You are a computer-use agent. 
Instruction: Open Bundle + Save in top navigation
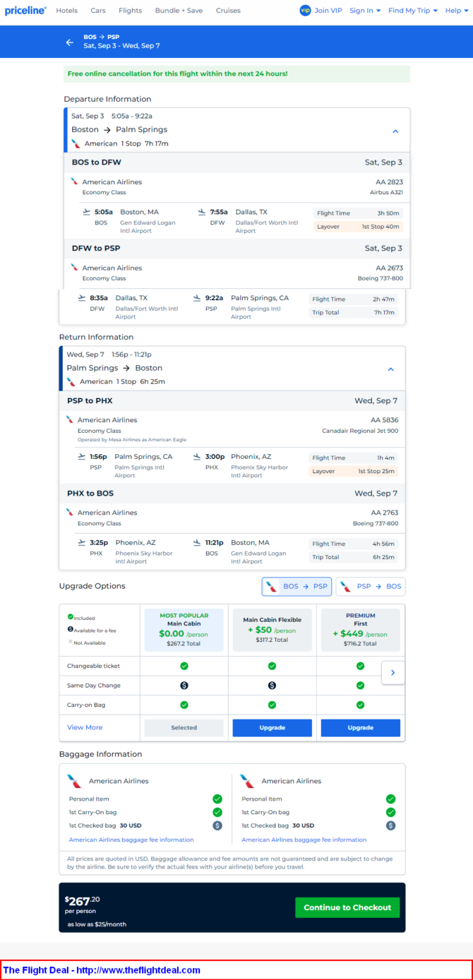pos(179,11)
